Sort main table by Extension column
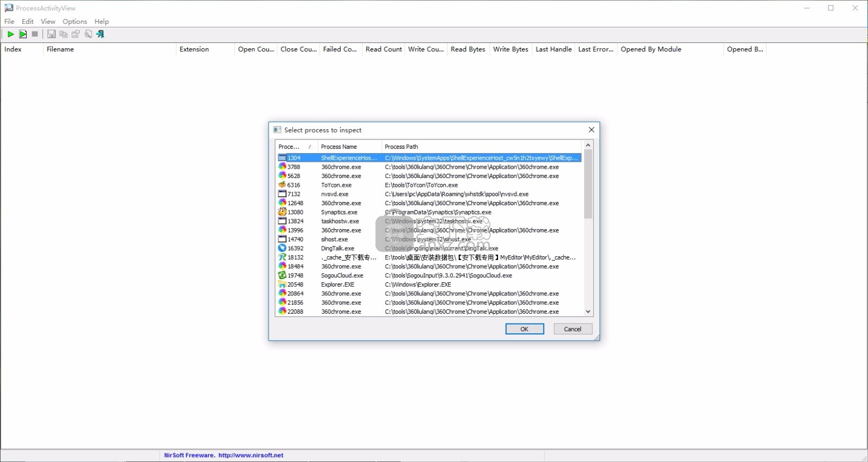Screen dimensions: 868x462 coord(205,49)
